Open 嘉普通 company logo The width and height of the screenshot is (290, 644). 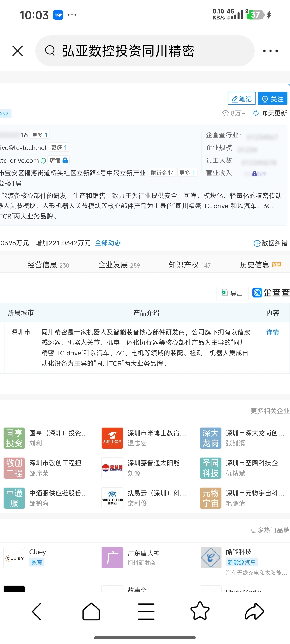(x=112, y=468)
